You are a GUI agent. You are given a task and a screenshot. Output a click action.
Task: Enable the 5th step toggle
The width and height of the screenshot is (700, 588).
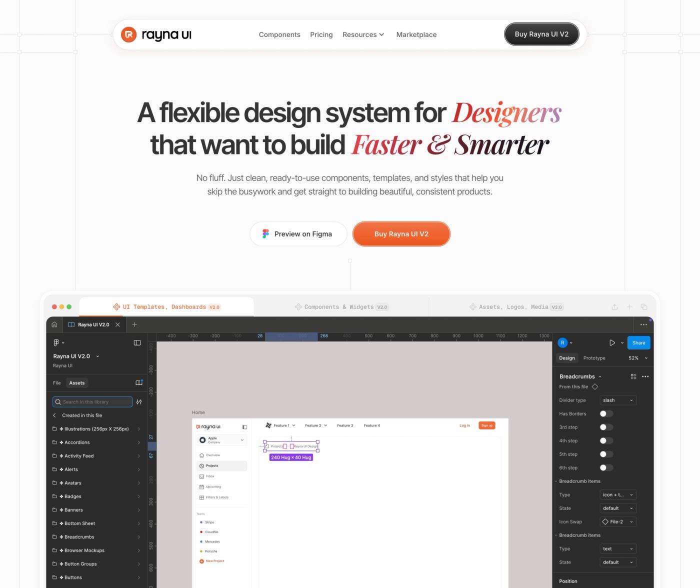click(606, 454)
